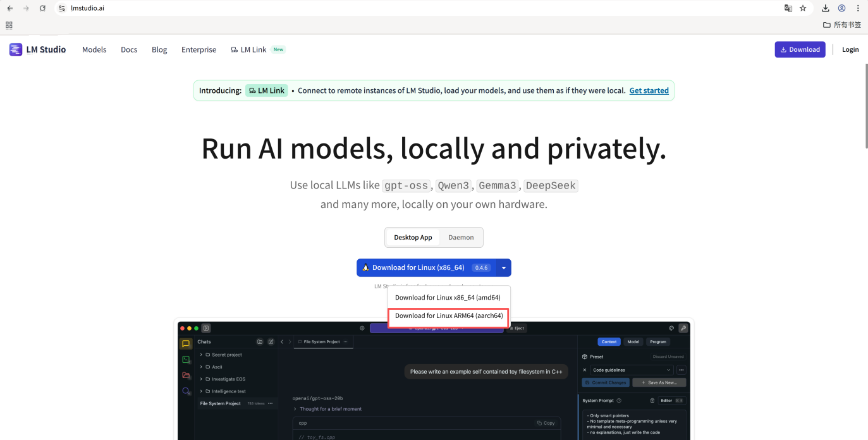Open the Models page
This screenshot has width=868, height=440.
[94, 49]
